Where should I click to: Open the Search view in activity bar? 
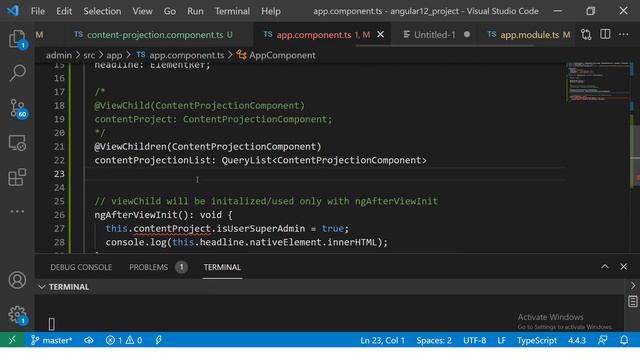coord(17,73)
